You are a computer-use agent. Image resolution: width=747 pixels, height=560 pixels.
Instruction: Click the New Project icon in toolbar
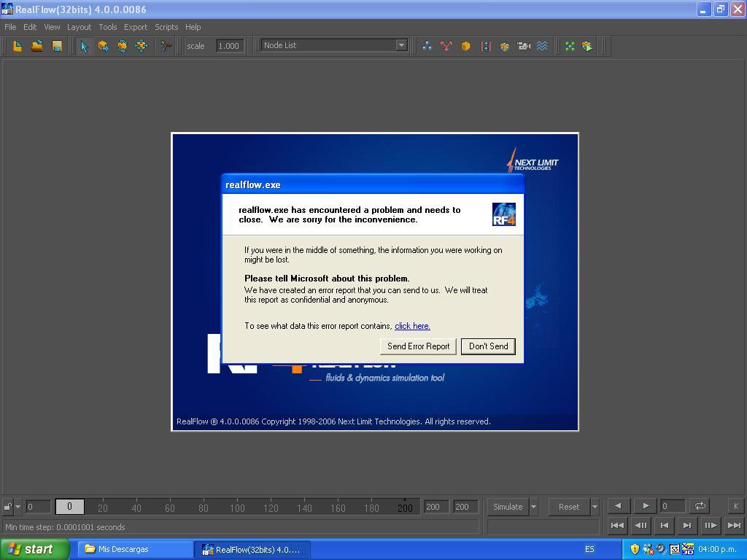(x=18, y=46)
